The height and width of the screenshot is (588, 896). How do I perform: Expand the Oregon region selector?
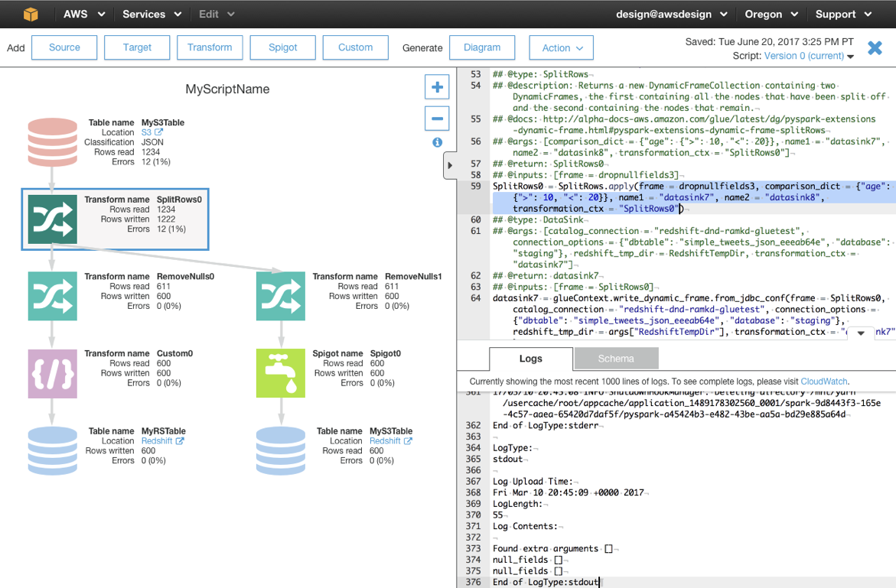coord(771,15)
